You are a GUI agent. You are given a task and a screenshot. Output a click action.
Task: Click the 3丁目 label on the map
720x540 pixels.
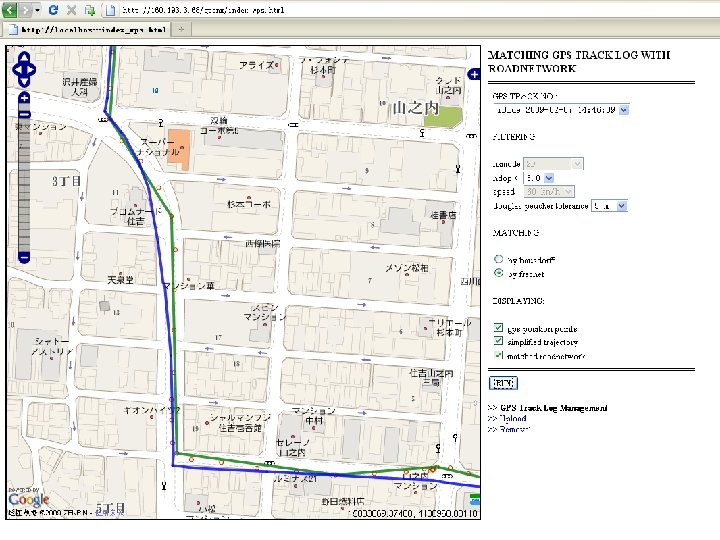pos(66,181)
